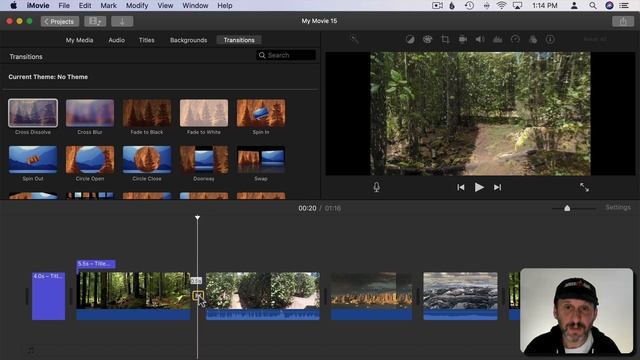The height and width of the screenshot is (360, 640).
Task: Open Time Machine menu bar icon
Action: coord(469,6)
